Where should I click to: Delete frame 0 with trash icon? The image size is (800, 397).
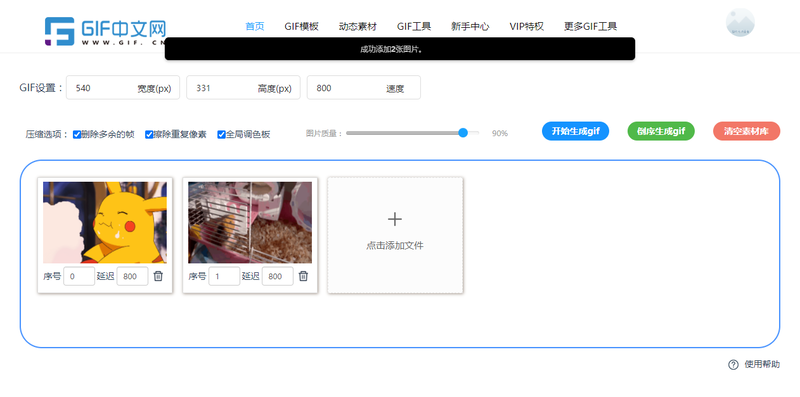(x=158, y=276)
